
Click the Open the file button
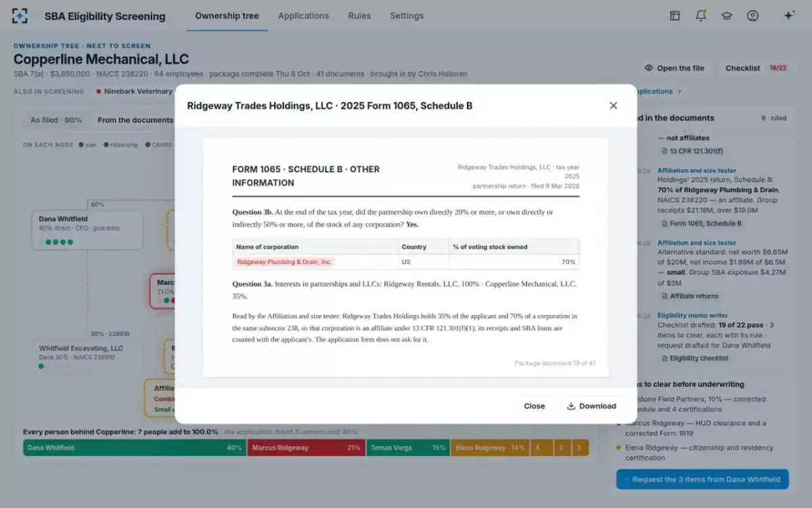674,68
